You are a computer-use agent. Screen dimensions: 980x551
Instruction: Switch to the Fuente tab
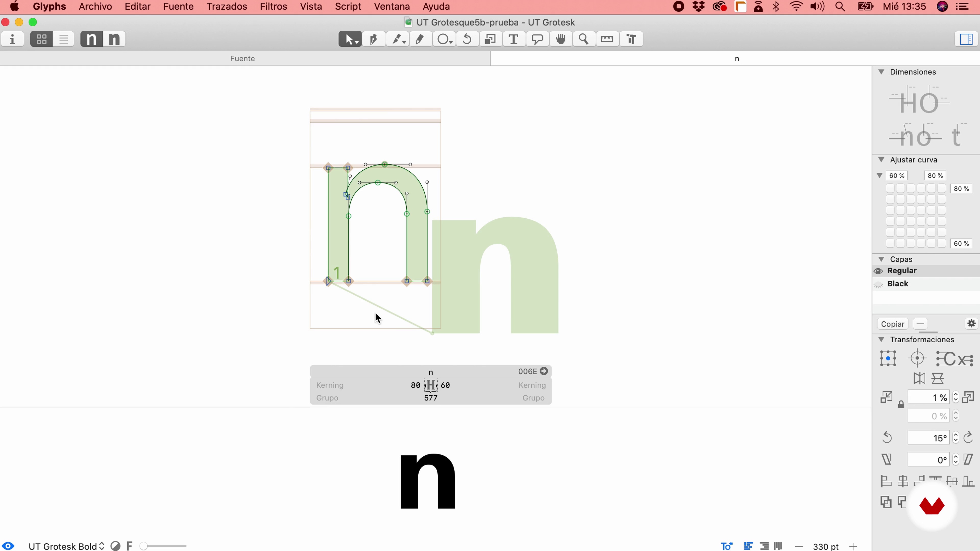242,59
